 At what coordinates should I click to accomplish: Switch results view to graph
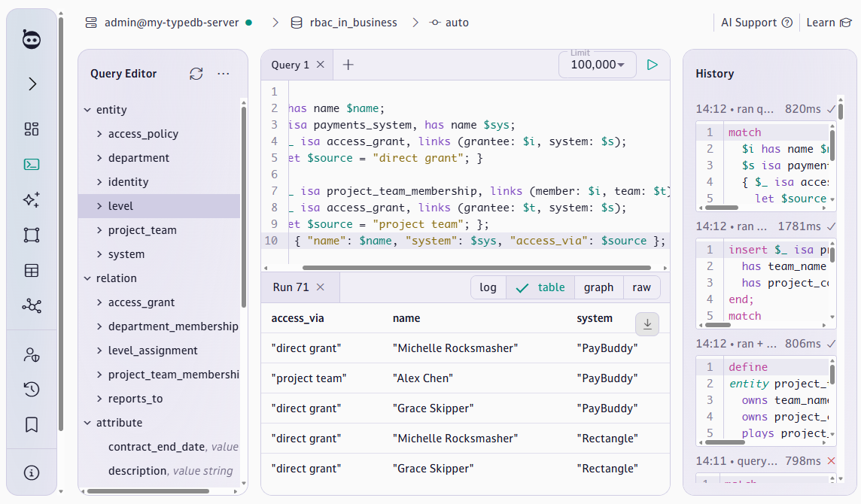click(598, 287)
